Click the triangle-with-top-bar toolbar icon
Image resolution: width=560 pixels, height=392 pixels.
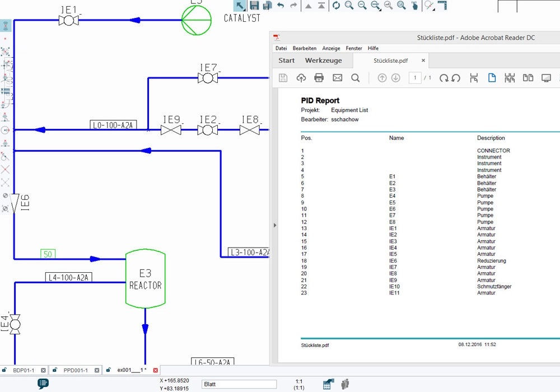point(321,6)
